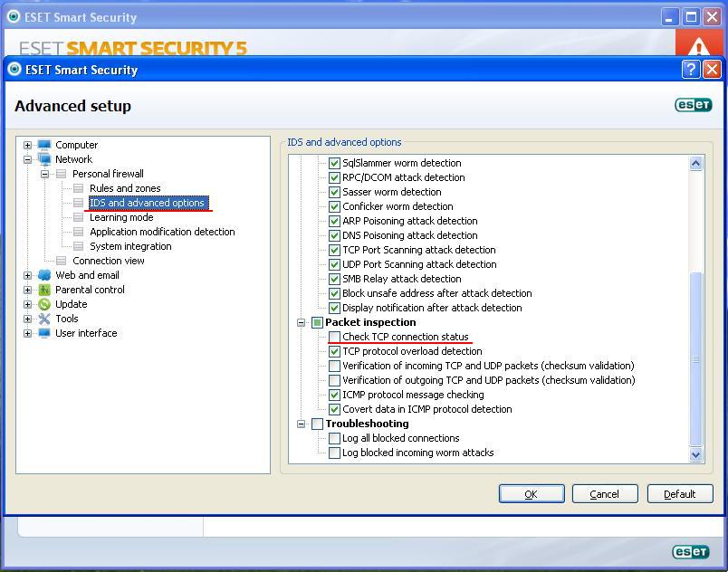Toggle the Troubleshooting group checkbox
The image size is (728, 572).
[317, 424]
